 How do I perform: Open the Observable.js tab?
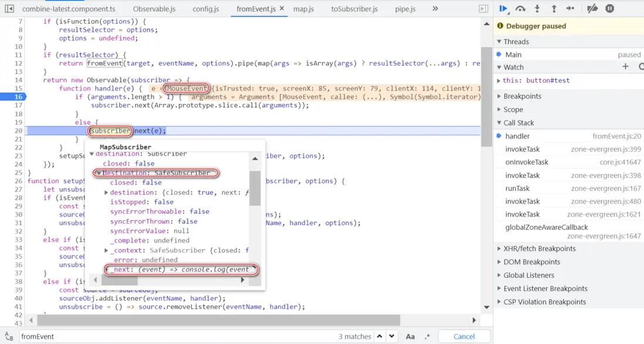pyautogui.click(x=154, y=9)
